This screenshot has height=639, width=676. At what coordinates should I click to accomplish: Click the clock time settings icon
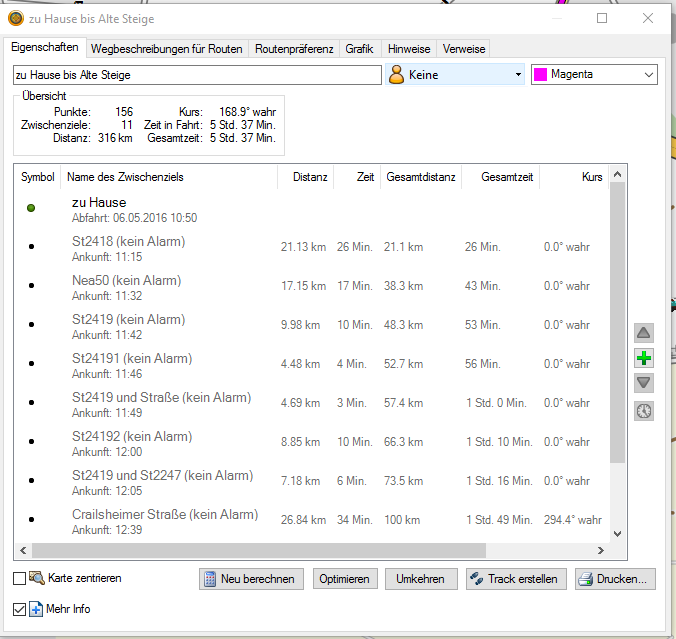point(644,410)
